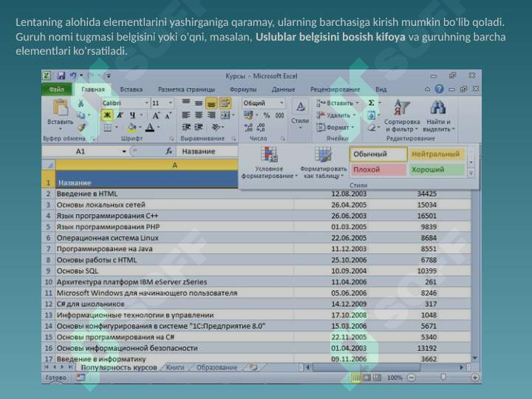Switch to Normal view in status bar
The width and height of the screenshot is (532, 399).
[356, 378]
